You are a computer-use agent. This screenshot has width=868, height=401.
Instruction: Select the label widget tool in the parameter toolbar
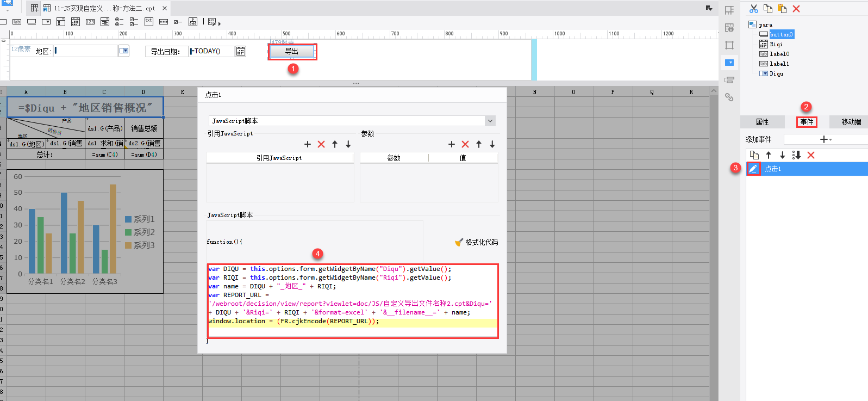17,22
